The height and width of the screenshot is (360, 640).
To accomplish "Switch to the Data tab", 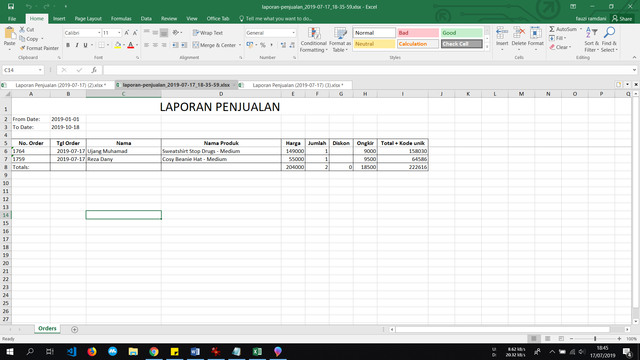I will click(146, 19).
